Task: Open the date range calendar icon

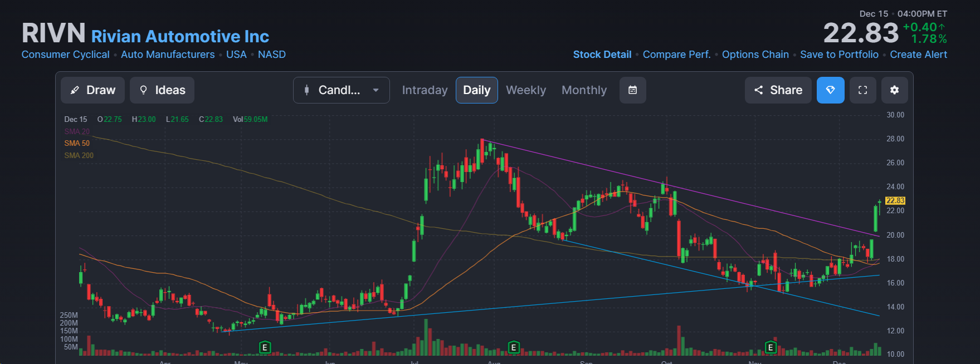Action: coord(633,90)
